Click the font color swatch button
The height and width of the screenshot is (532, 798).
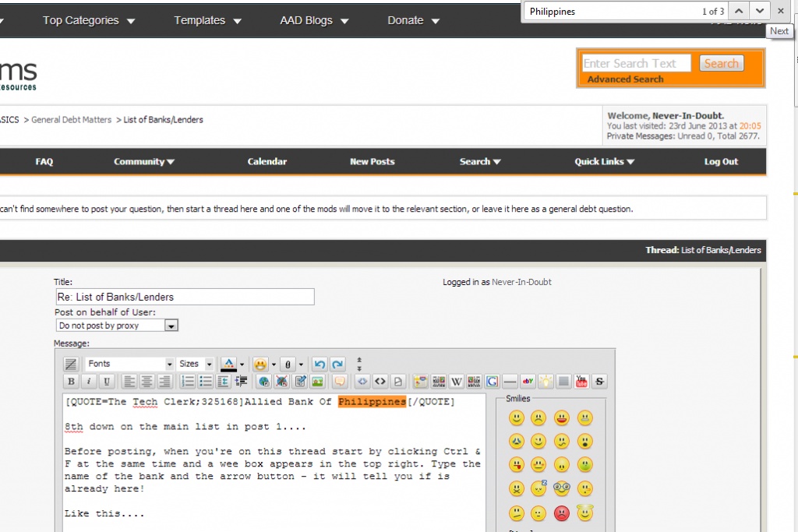coord(228,364)
